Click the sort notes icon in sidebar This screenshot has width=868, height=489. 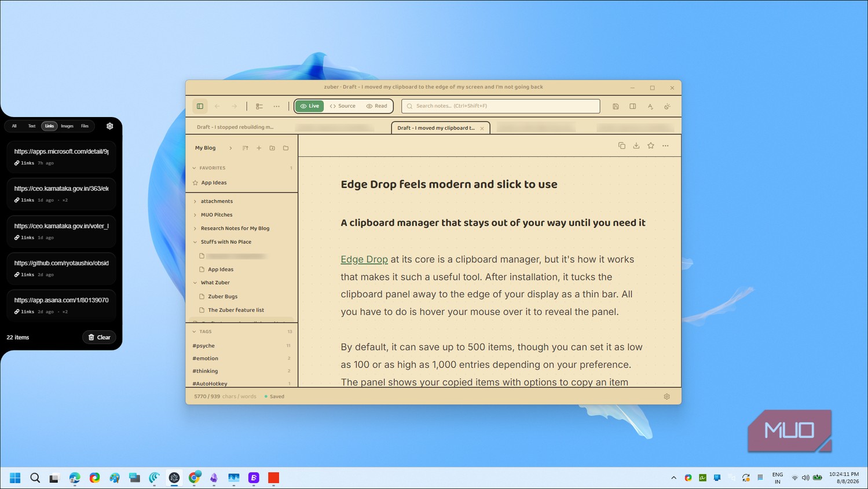click(245, 148)
